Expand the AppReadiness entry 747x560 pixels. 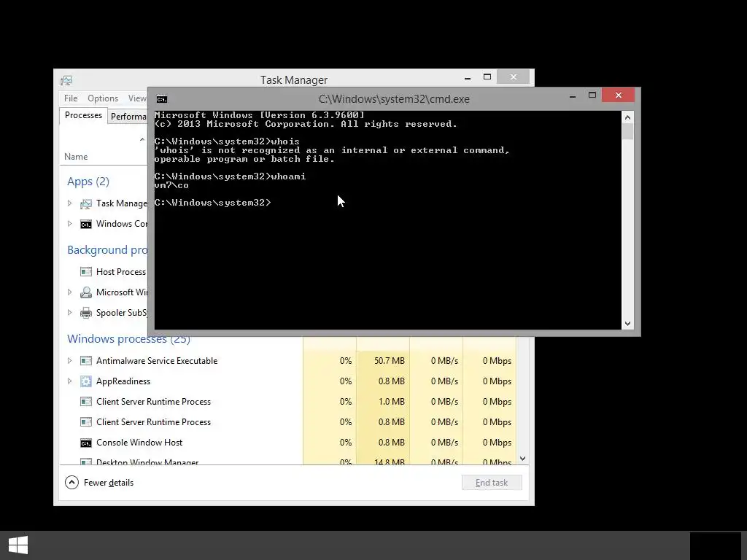coord(69,381)
